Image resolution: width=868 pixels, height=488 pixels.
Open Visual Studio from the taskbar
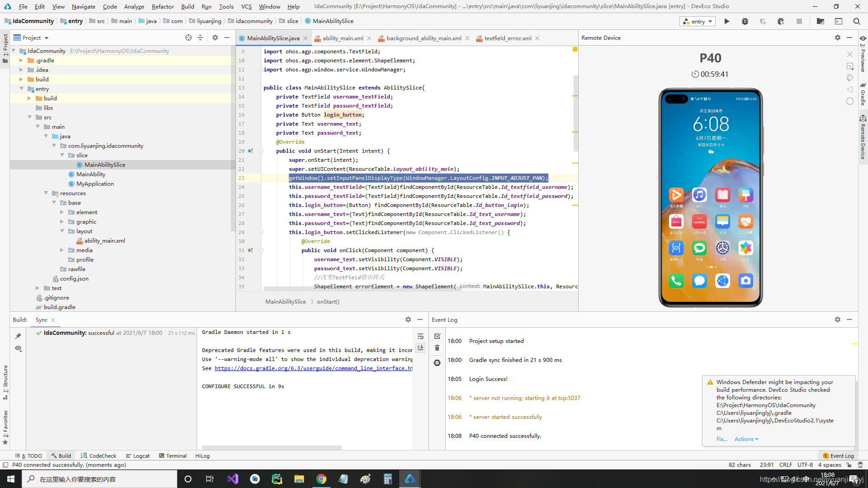tap(233, 479)
